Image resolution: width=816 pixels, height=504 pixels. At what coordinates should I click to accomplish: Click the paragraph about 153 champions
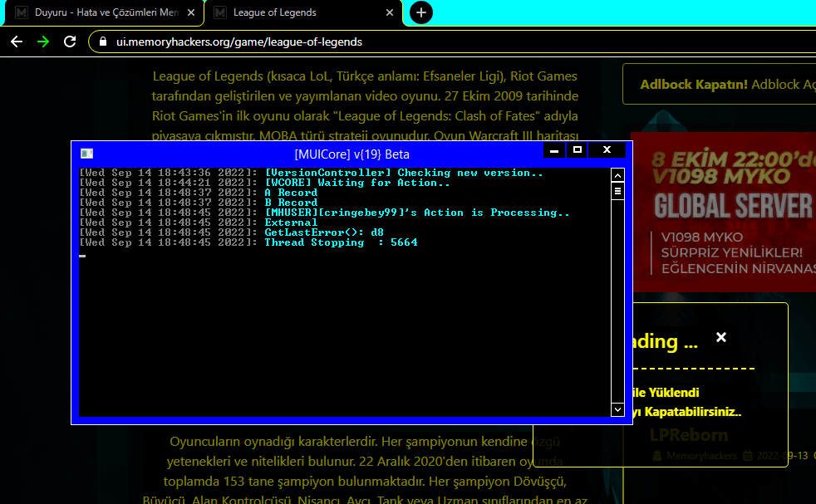click(365, 471)
